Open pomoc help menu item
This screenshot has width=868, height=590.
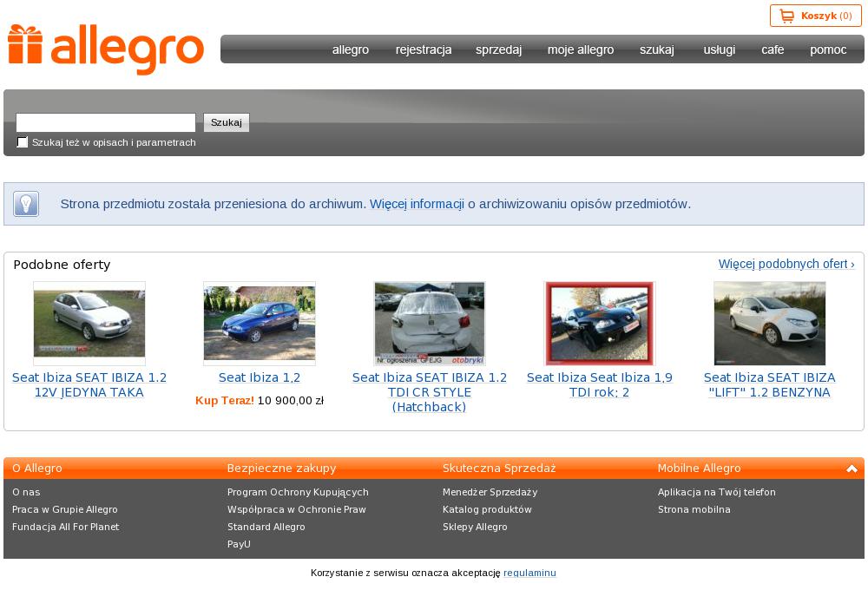tap(828, 49)
